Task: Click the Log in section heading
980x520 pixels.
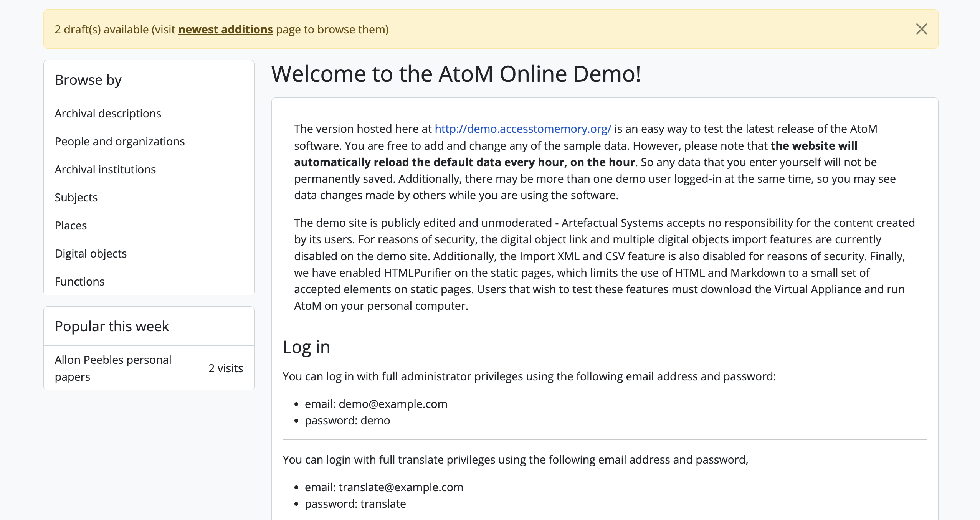Action: click(306, 347)
